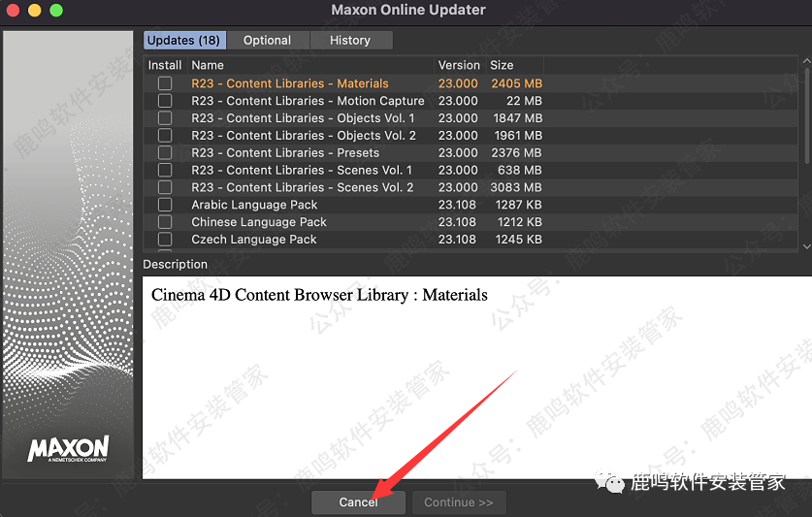The width and height of the screenshot is (812, 517).
Task: Click the Maxon logo in sidebar
Action: (68, 449)
